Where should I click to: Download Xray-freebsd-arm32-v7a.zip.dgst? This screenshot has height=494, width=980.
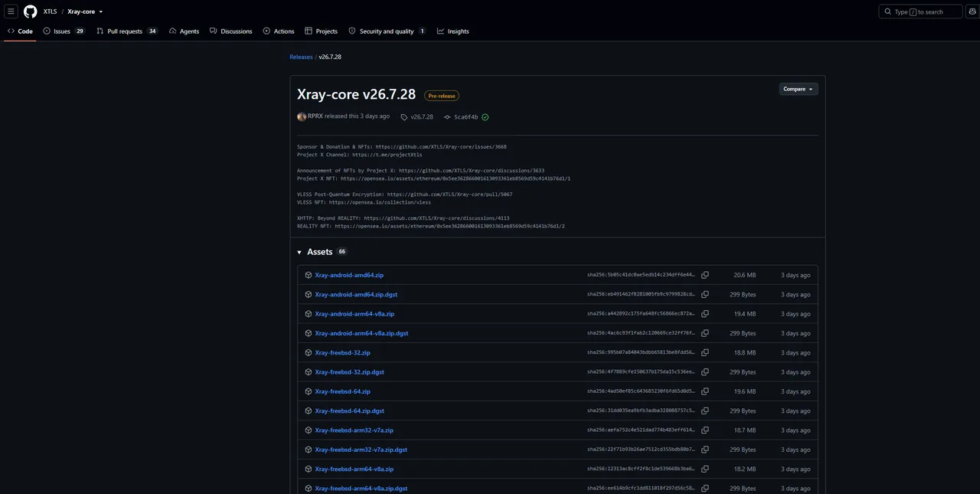click(361, 450)
